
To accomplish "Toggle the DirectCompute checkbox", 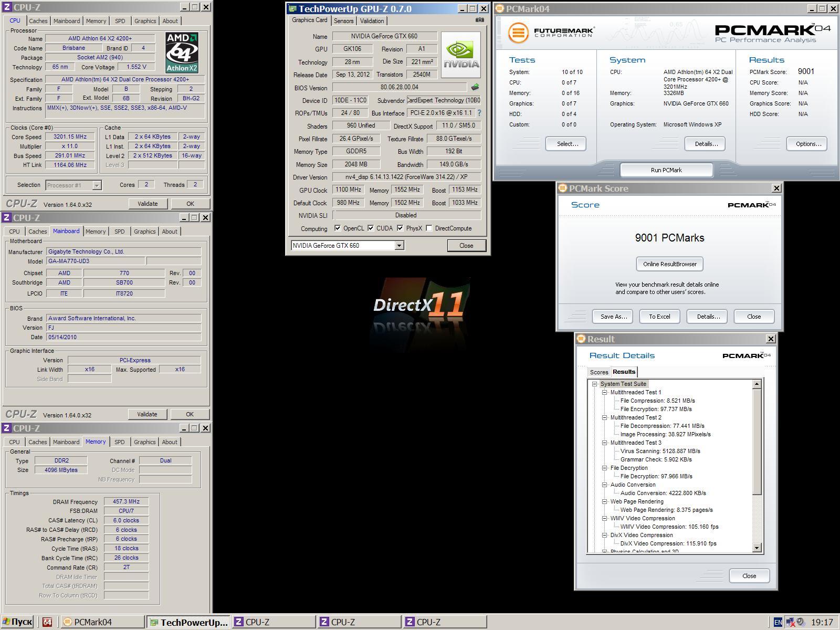I will click(x=429, y=228).
